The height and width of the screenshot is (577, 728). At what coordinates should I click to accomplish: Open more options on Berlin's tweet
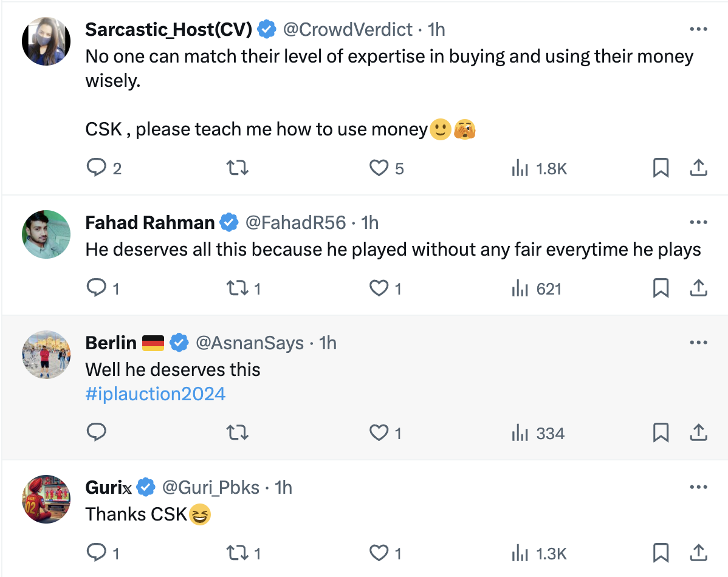(699, 343)
